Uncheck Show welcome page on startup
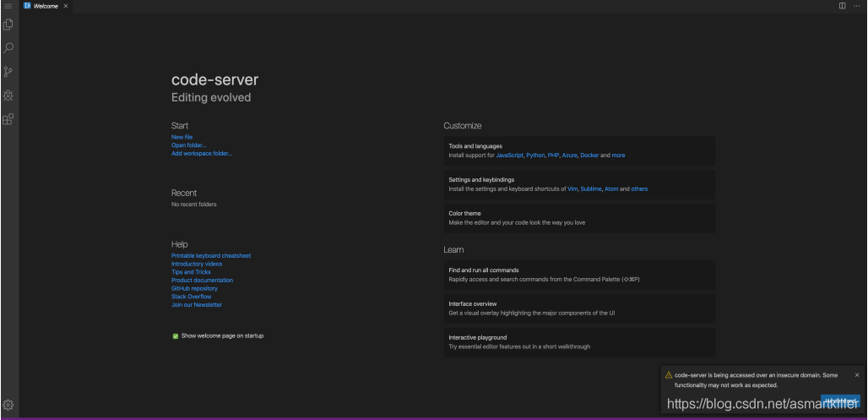 click(176, 336)
